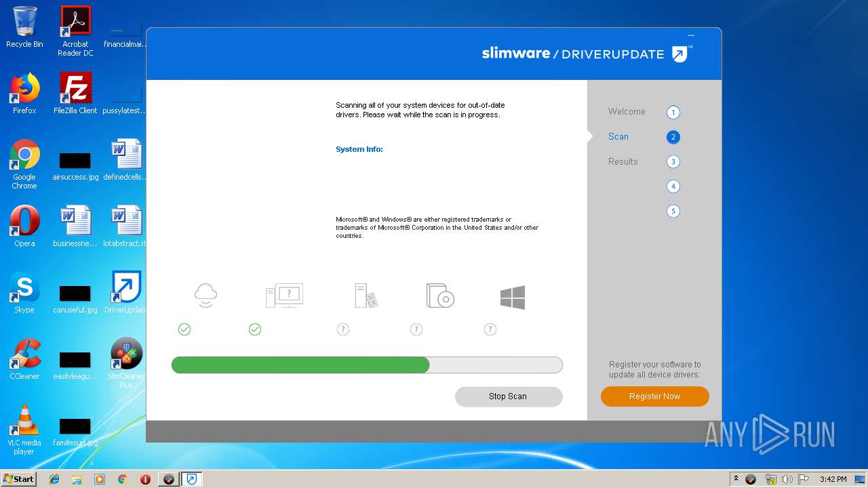
Task: Open File Explorer from taskbar
Action: pyautogui.click(x=77, y=479)
